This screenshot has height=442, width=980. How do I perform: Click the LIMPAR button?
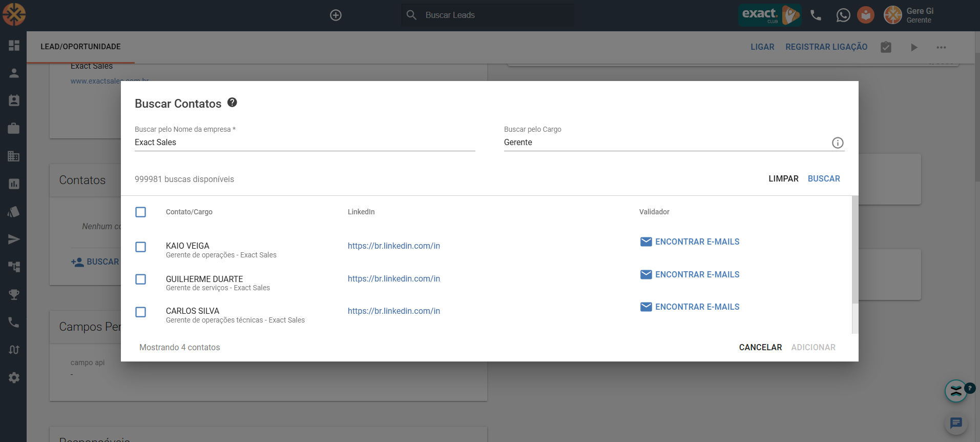click(x=783, y=178)
